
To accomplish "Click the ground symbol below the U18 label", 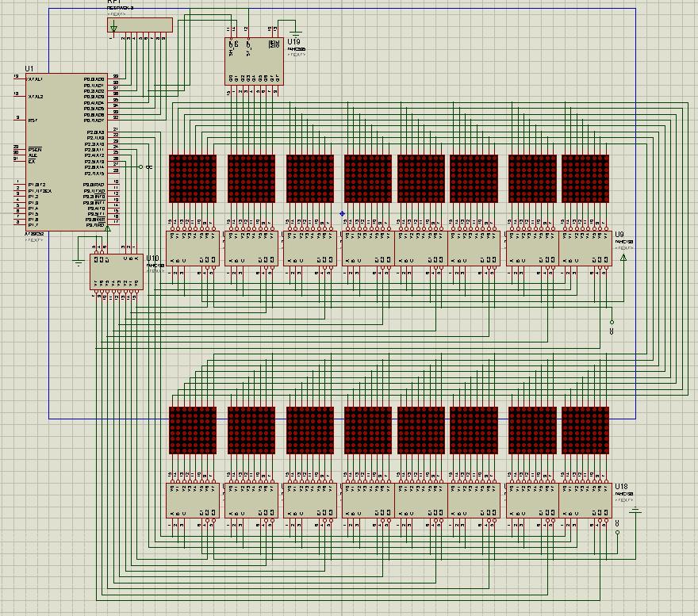I will (x=635, y=511).
